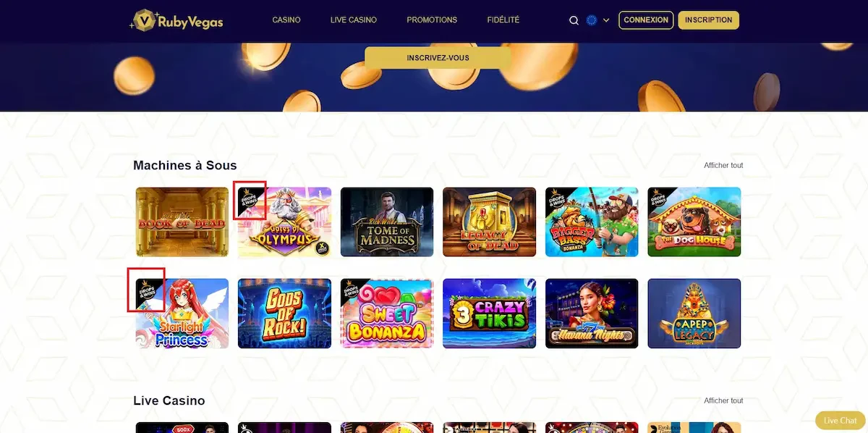Open the Book of Dead game thumbnail
Image resolution: width=868 pixels, height=433 pixels.
click(182, 222)
